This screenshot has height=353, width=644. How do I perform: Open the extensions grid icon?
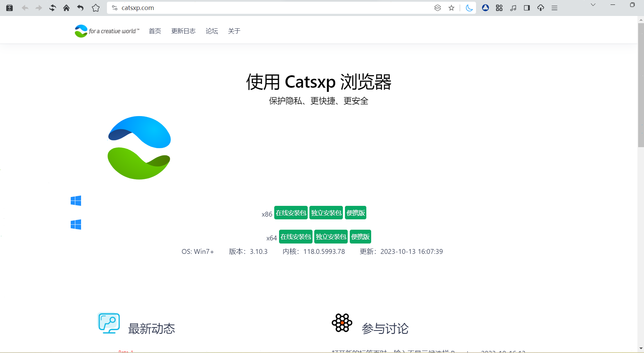tap(499, 8)
